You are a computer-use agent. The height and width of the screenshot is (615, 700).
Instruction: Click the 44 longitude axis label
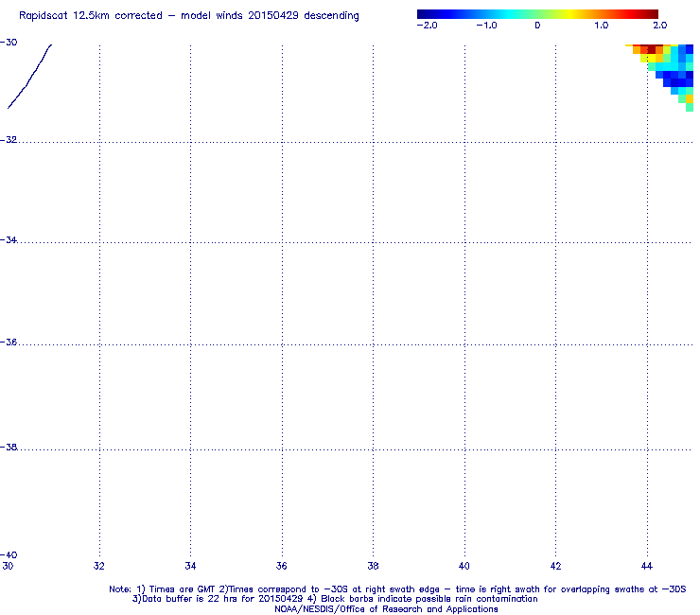tap(646, 567)
